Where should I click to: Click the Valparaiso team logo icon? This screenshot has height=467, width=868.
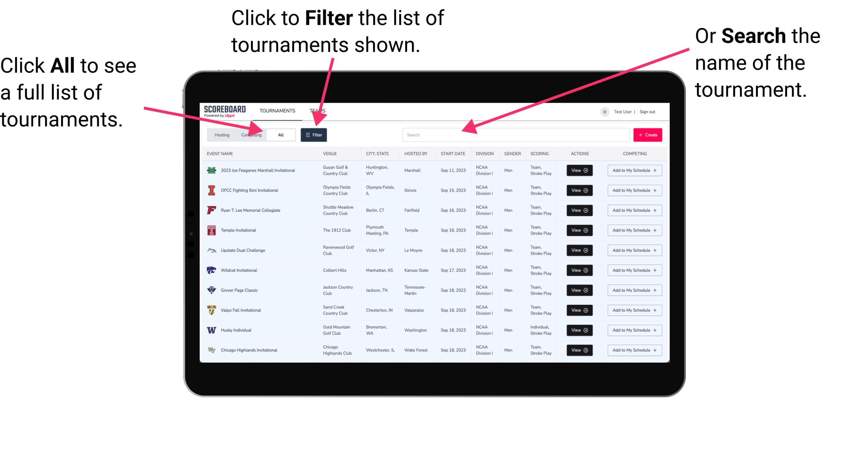coord(211,310)
